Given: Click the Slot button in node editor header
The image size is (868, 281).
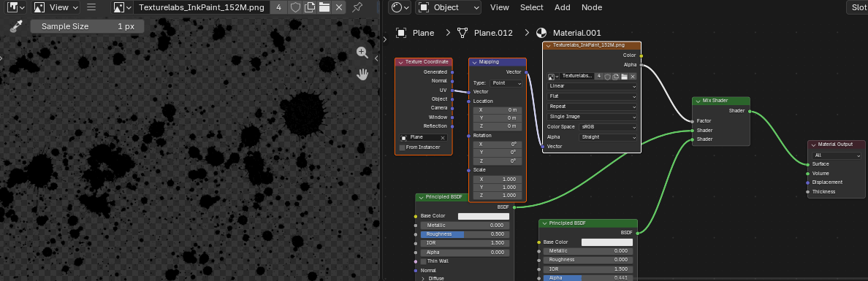Looking at the screenshot, I should 857,7.
